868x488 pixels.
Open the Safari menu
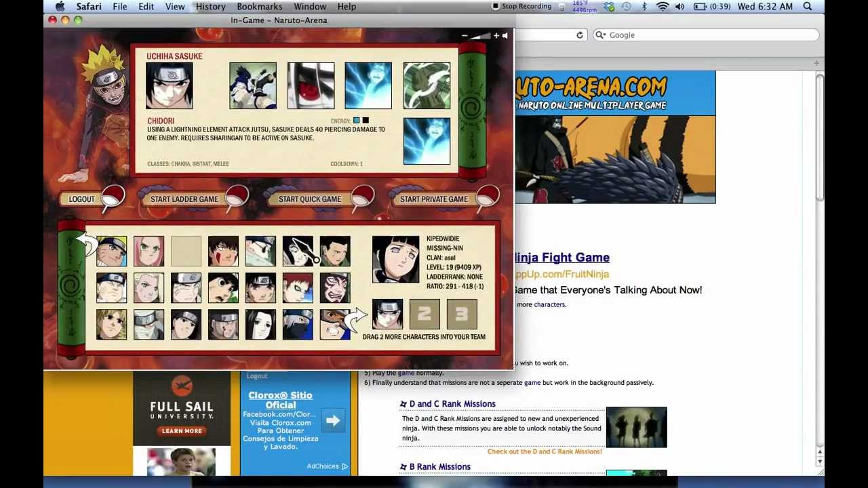point(89,7)
